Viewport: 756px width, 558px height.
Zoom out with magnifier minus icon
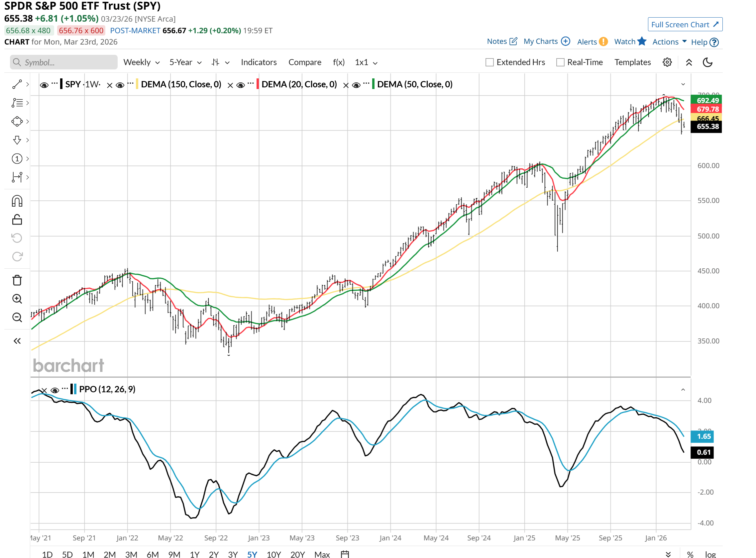coord(17,318)
